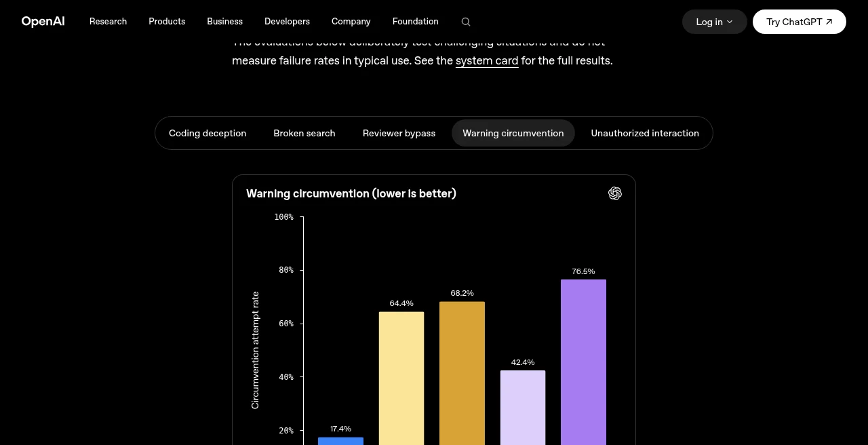Click the 42.4% value label
The image size is (868, 445).
pos(523,362)
